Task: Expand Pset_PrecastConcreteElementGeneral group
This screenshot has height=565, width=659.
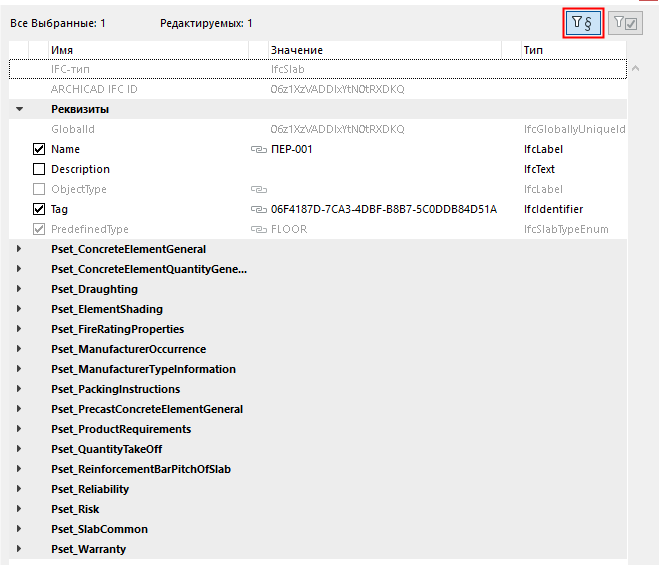Action: [x=19, y=409]
